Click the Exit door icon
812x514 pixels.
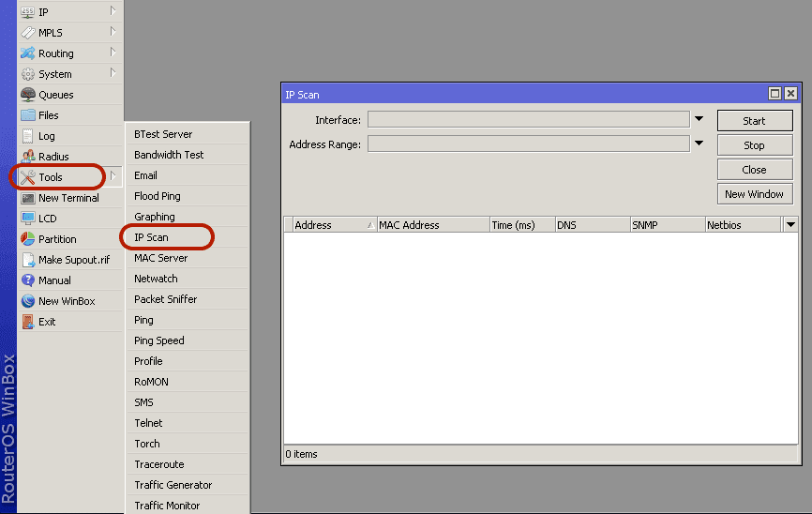click(x=27, y=322)
